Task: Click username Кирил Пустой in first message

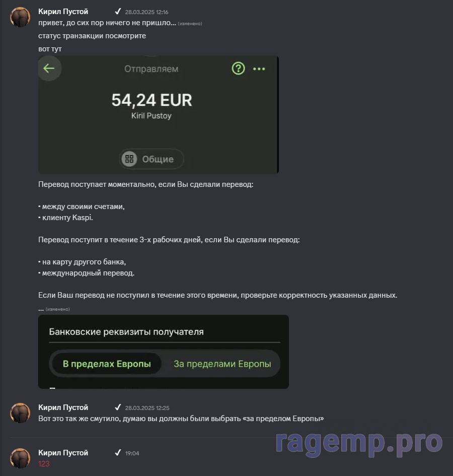Action: point(63,12)
